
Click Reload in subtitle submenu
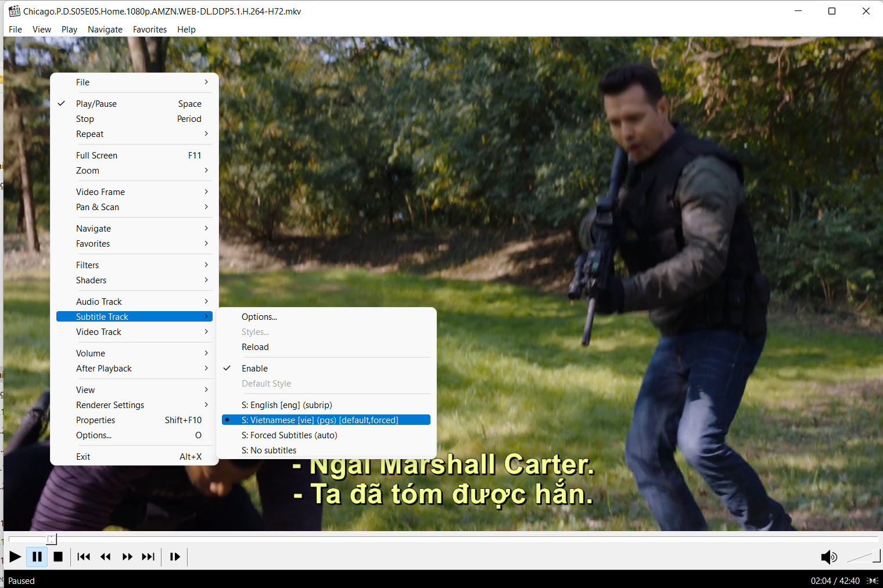point(326,347)
